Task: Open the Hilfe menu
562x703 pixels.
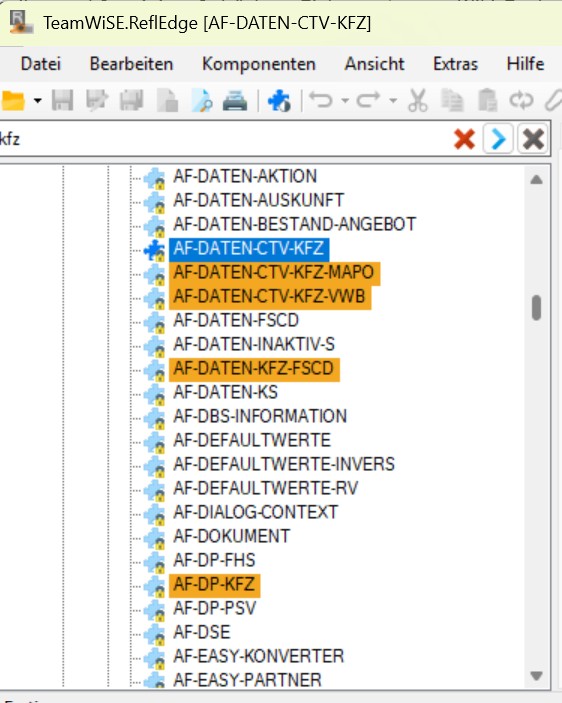Action: [x=525, y=64]
